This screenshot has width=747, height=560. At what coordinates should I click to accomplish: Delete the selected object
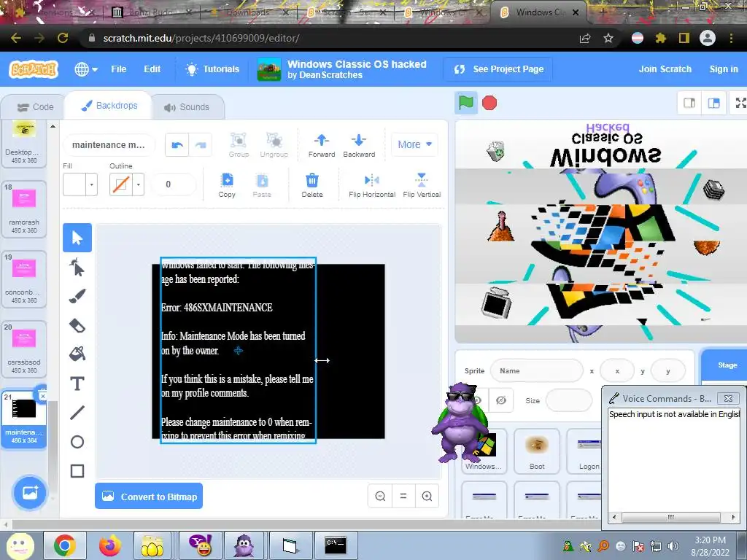(x=312, y=185)
